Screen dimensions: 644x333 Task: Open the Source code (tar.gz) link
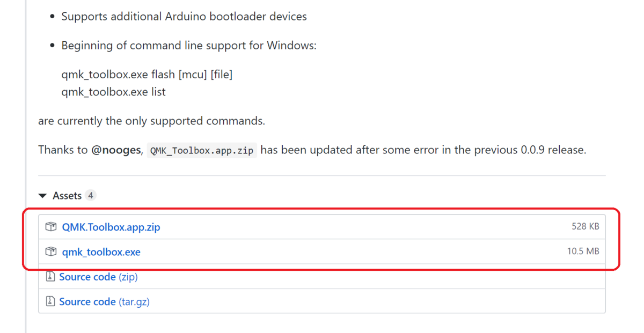coord(104,302)
